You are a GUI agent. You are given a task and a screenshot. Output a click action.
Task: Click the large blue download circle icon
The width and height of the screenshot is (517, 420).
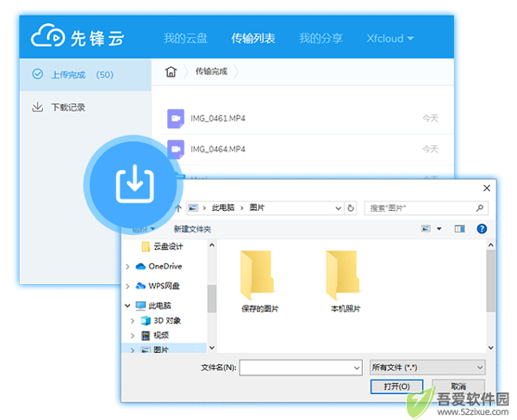coord(134,183)
